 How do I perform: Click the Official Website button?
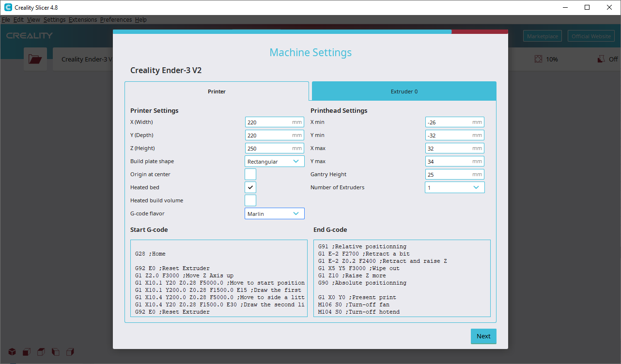[x=591, y=36]
